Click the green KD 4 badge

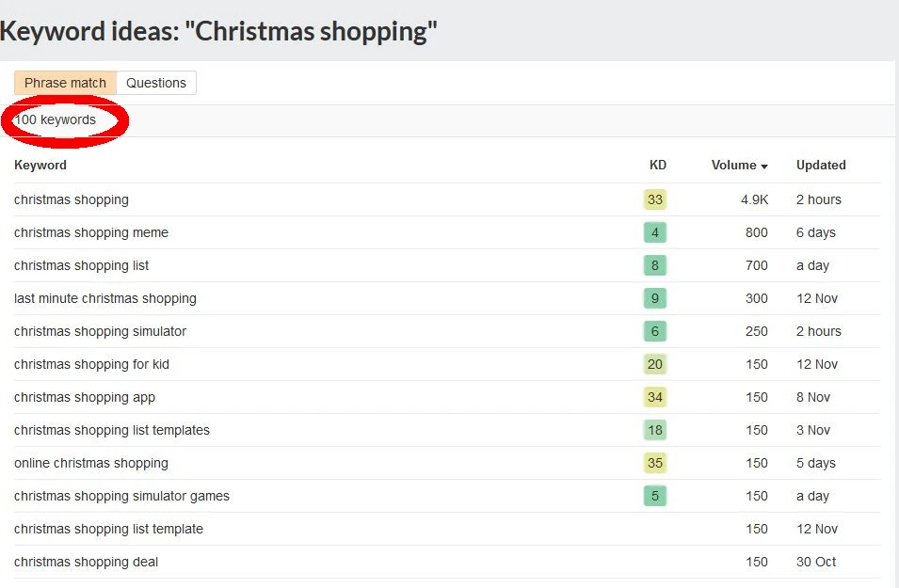pos(655,232)
